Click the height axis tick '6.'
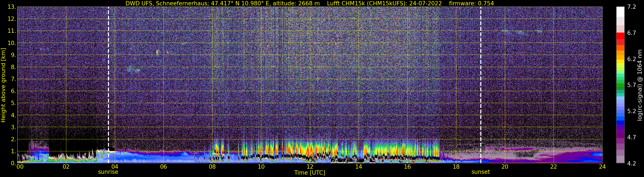 tap(13, 91)
